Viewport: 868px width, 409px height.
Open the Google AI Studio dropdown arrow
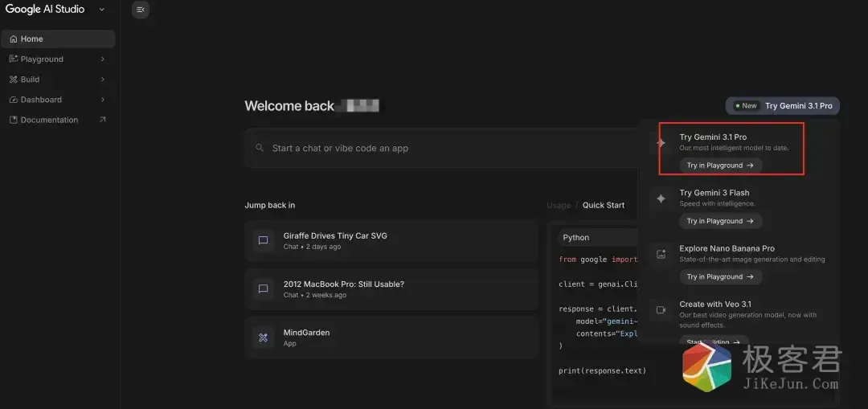coord(101,10)
